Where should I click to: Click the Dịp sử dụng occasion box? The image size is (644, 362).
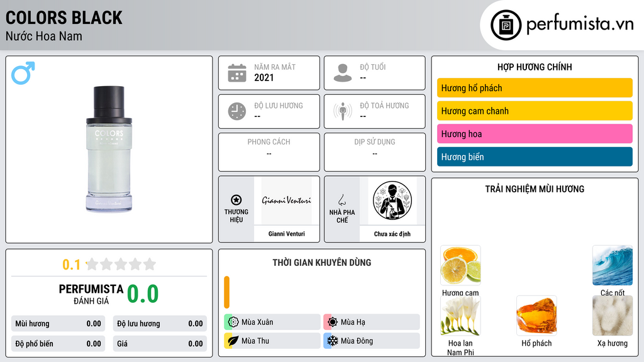375,152
